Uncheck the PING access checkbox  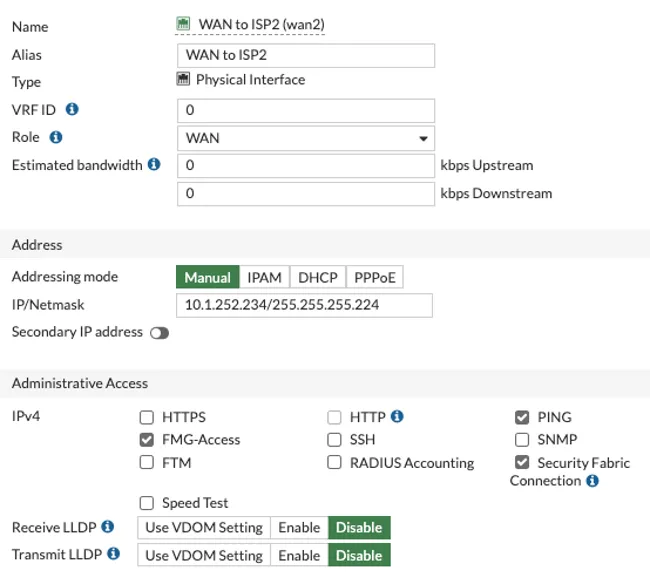click(x=522, y=417)
